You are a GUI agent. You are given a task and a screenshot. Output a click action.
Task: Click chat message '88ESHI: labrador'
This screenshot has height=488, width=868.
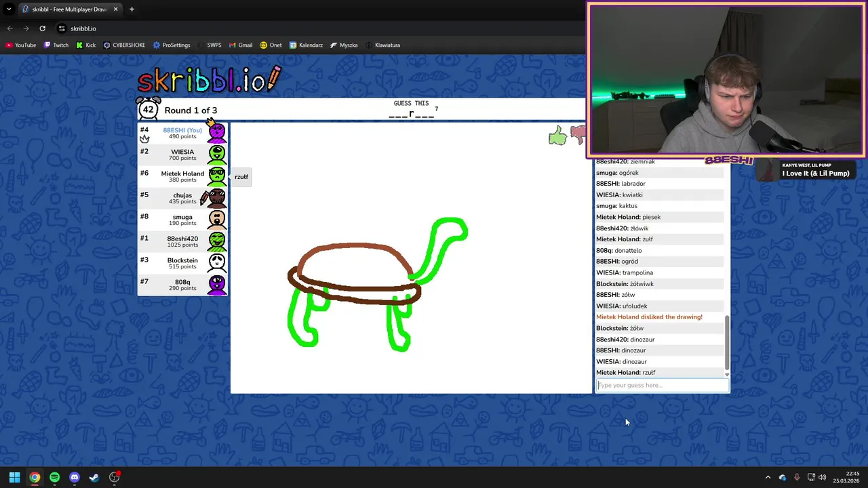coord(620,184)
